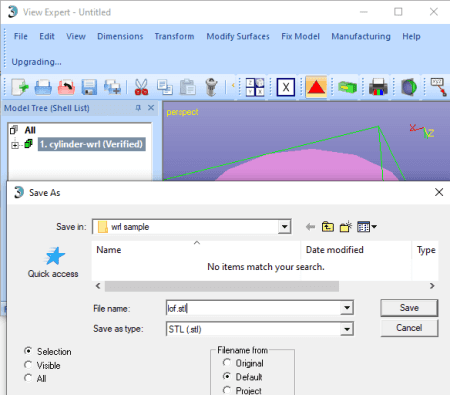Click the color printer icon
The image size is (450, 395).
[x=378, y=87]
